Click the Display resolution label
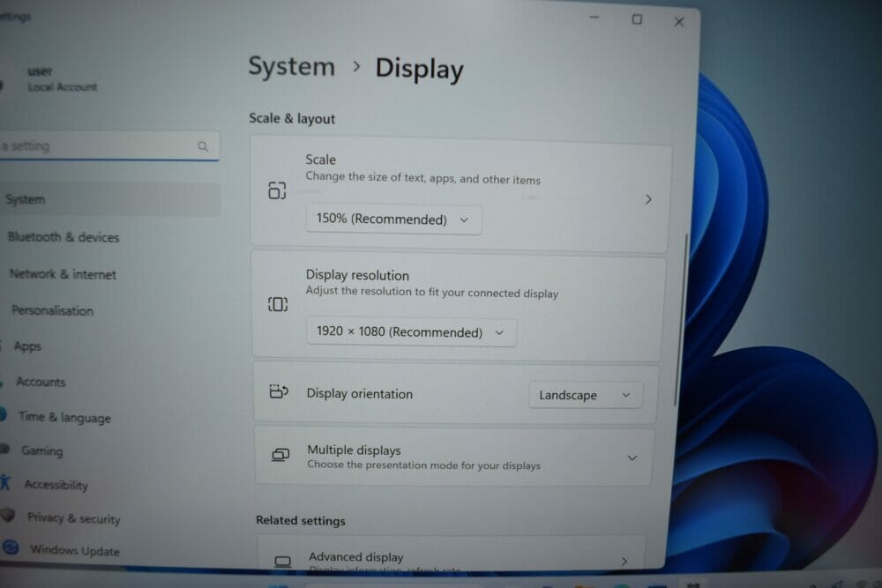Screen dimensions: 882x588 coord(357,275)
